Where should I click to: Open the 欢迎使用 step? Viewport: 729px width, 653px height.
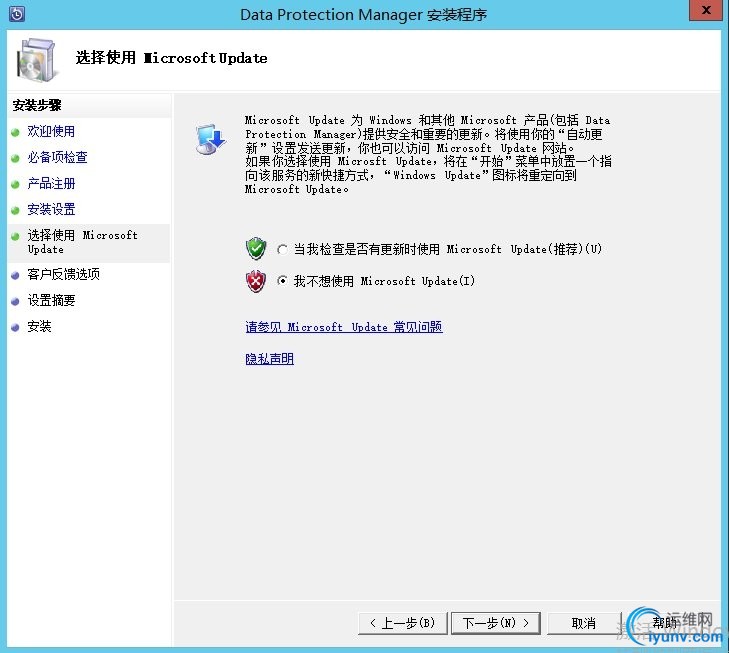(x=51, y=132)
